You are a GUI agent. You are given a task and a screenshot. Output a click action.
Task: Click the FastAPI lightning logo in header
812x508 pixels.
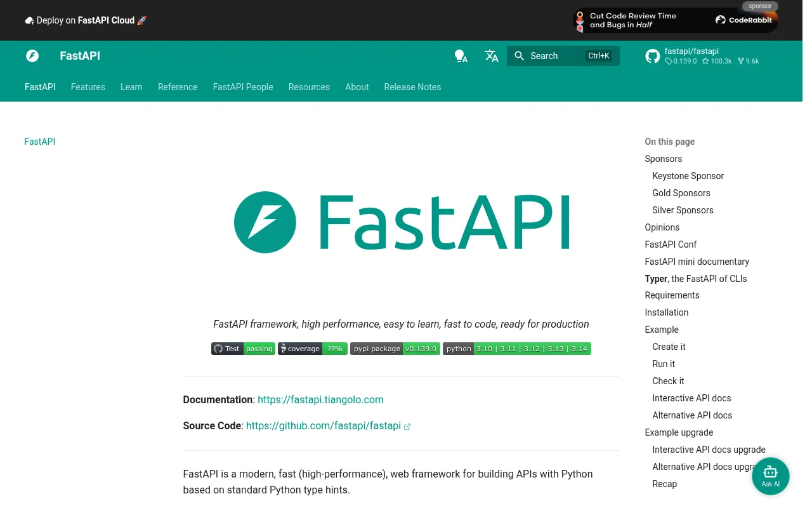[32, 56]
